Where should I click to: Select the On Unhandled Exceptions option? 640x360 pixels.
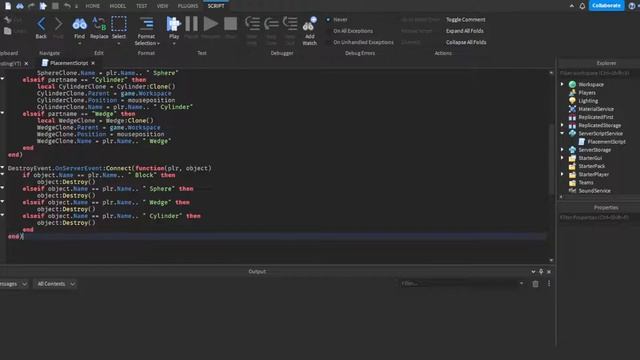click(x=360, y=42)
